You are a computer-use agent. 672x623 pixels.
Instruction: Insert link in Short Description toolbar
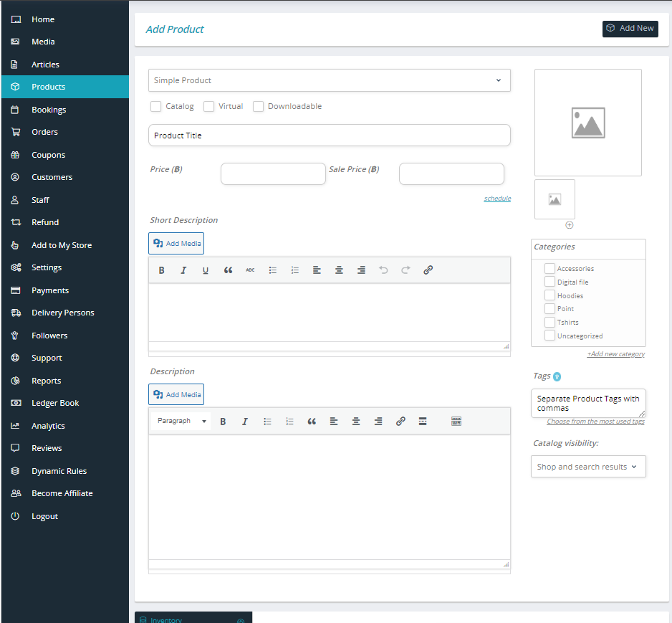point(428,270)
